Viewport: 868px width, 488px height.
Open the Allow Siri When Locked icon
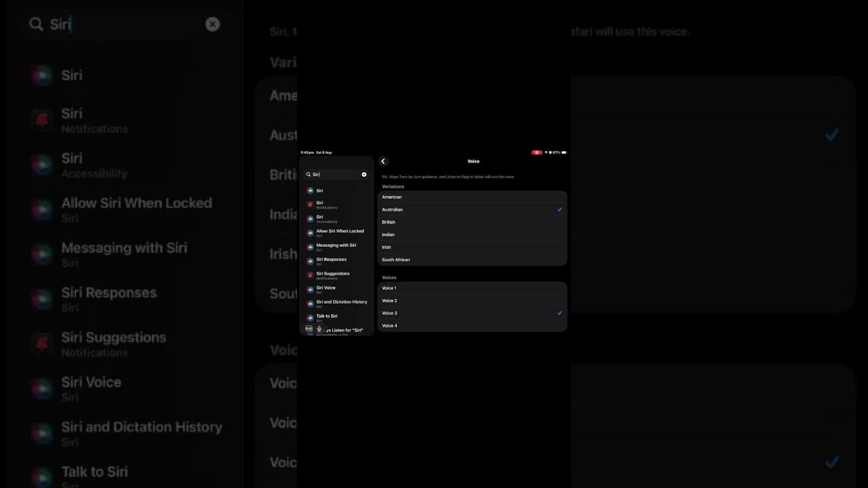pyautogui.click(x=310, y=233)
